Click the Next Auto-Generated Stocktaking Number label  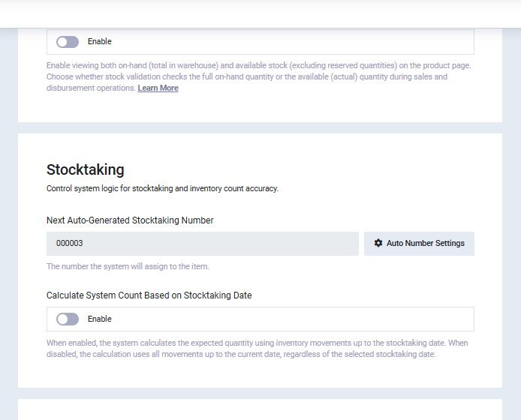click(130, 220)
